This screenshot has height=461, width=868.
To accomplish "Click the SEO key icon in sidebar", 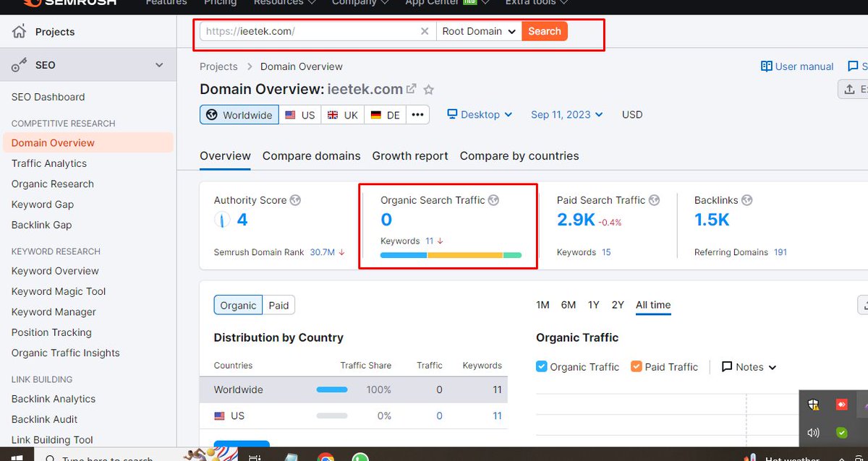I will pos(19,66).
